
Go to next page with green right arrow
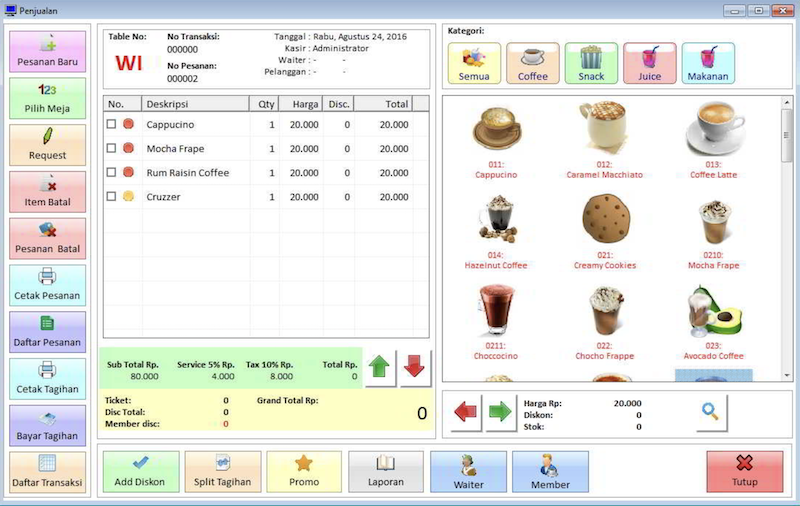coord(500,412)
